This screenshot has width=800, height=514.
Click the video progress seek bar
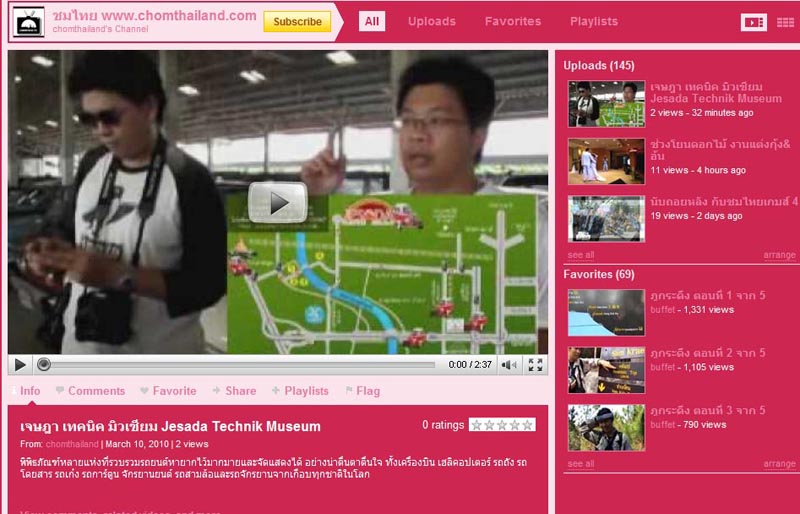point(237,364)
